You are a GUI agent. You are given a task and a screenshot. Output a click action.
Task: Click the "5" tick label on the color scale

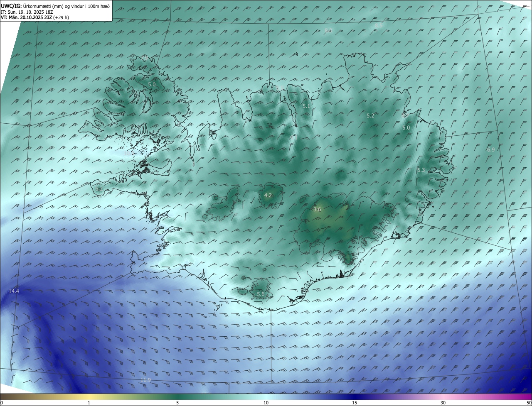[x=177, y=403]
